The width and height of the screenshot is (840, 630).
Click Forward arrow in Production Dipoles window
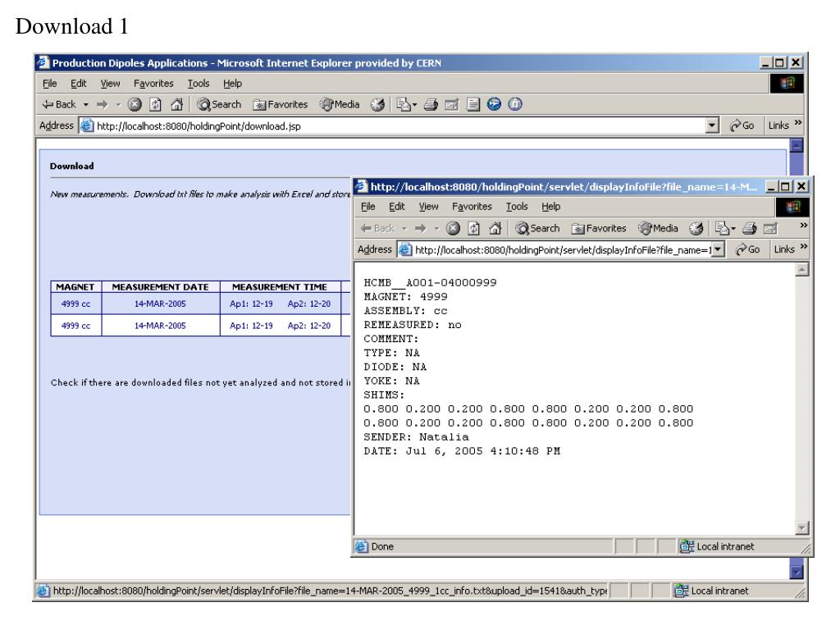[103, 104]
